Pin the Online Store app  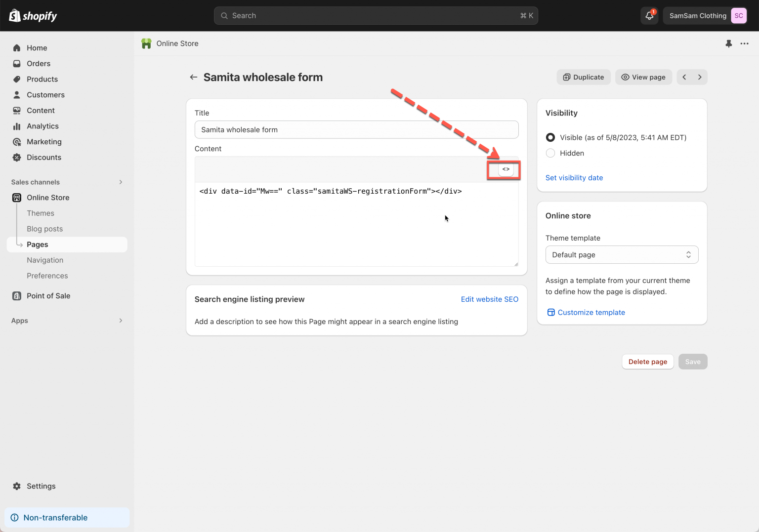pyautogui.click(x=728, y=43)
